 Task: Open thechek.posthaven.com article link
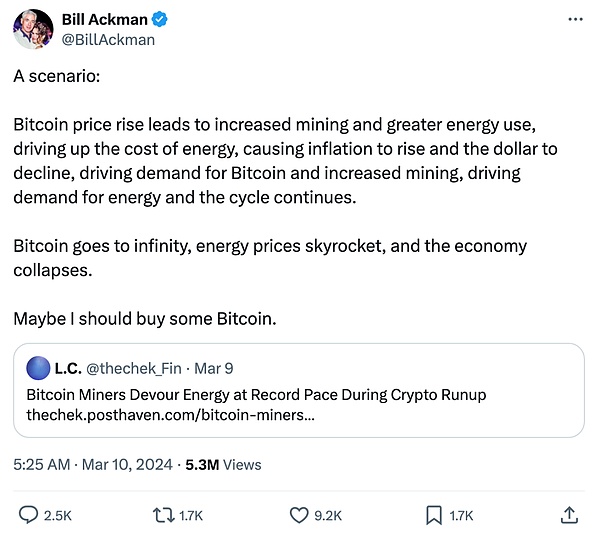tap(169, 414)
